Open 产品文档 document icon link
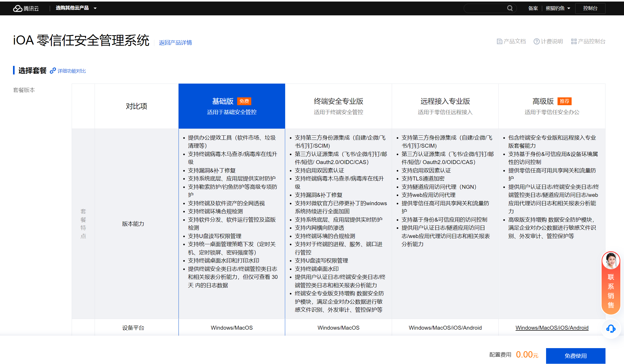This screenshot has height=364, width=624. (499, 41)
